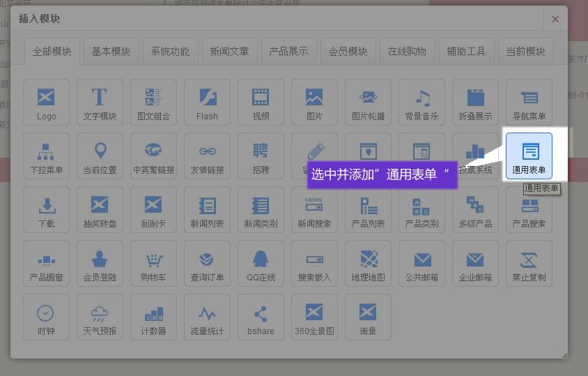Select the 通用表单 module icon

click(529, 156)
